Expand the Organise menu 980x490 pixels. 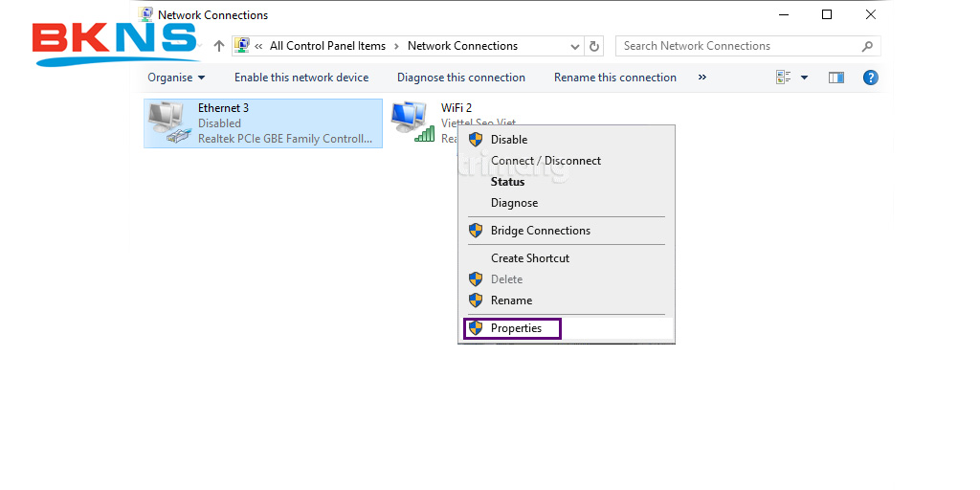(x=176, y=78)
